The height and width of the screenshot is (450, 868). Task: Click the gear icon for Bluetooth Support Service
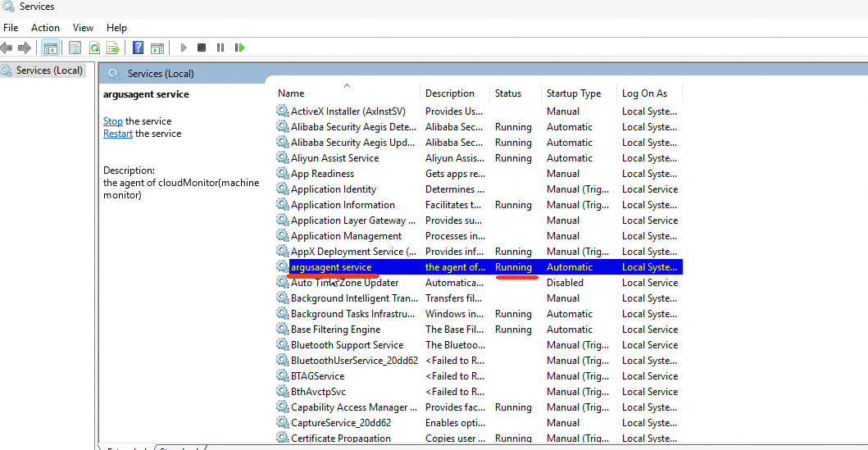point(282,345)
